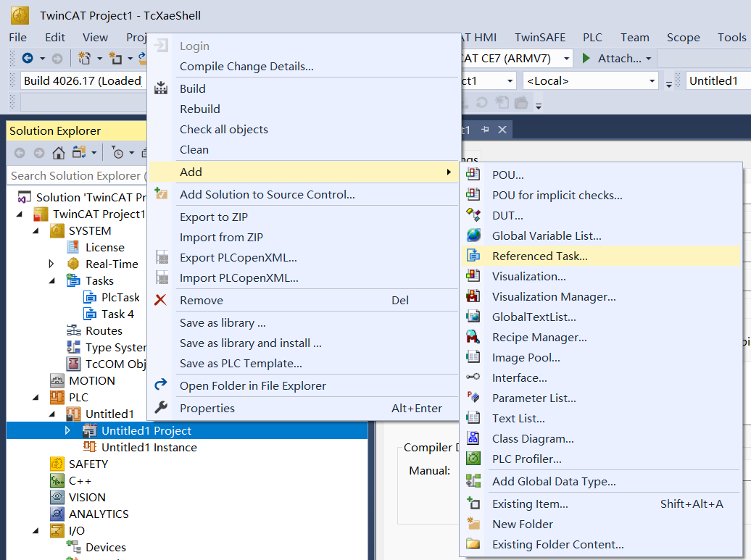751x560 pixels.
Task: Click the DUT icon in submenu
Action: [x=473, y=215]
